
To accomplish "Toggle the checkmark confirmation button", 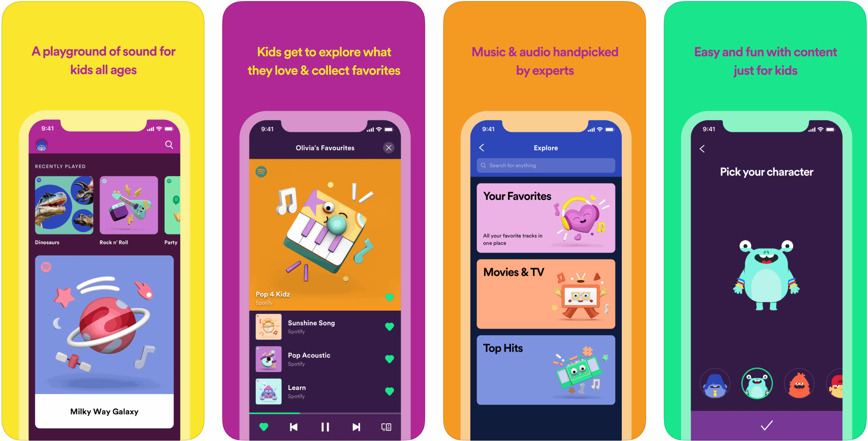I will click(x=757, y=426).
